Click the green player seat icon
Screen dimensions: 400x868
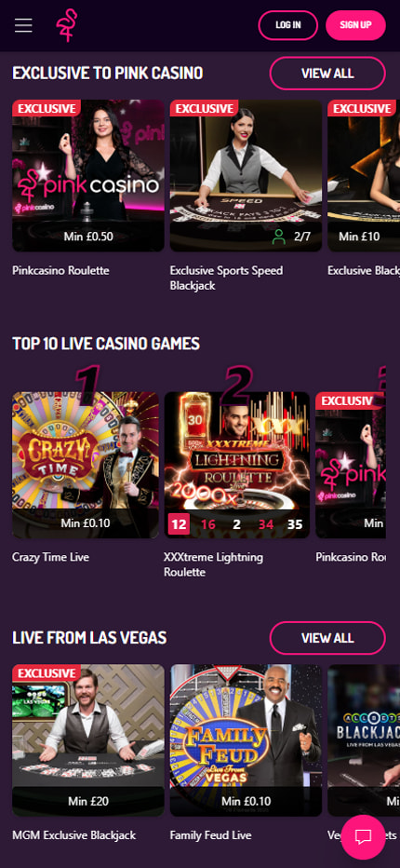(x=279, y=237)
